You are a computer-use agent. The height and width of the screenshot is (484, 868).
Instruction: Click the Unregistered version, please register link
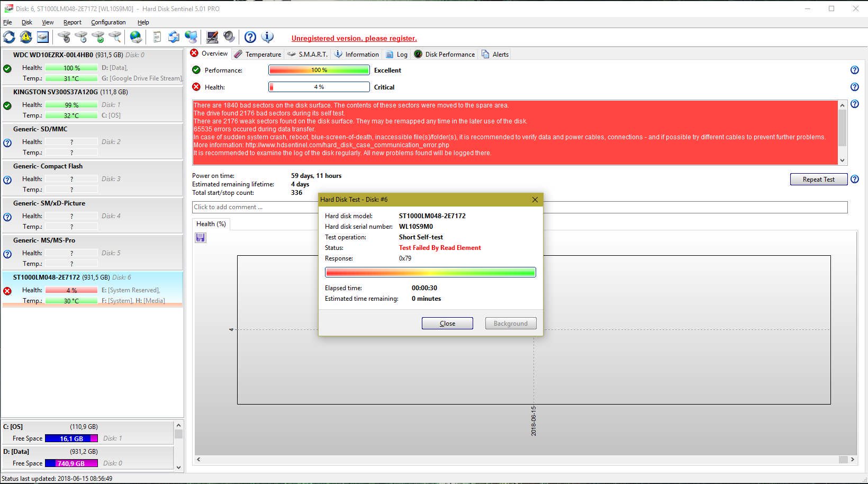coord(354,38)
